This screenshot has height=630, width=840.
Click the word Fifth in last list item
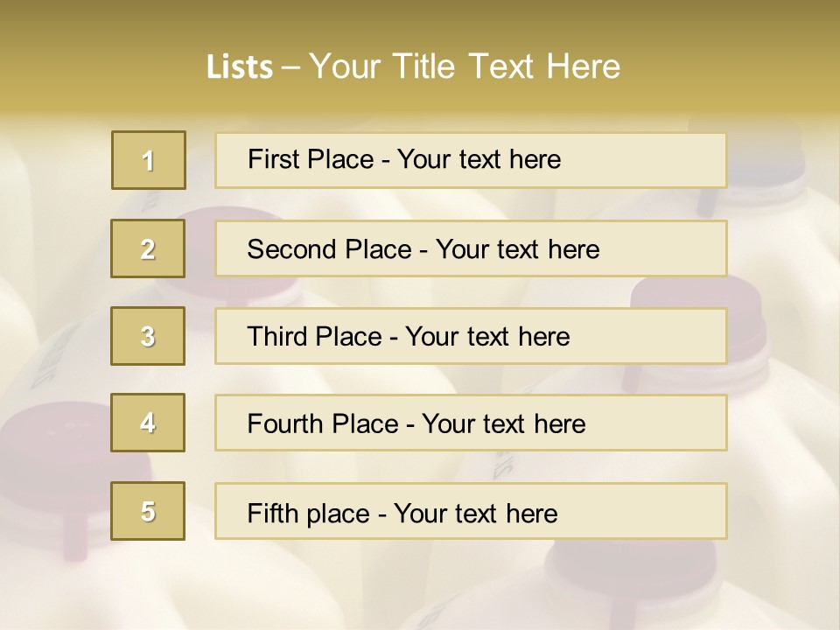click(x=272, y=514)
